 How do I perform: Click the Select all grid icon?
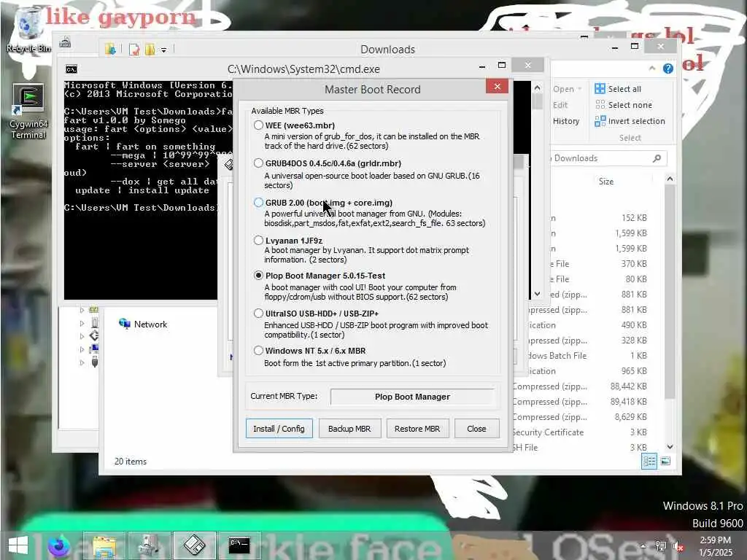(600, 88)
